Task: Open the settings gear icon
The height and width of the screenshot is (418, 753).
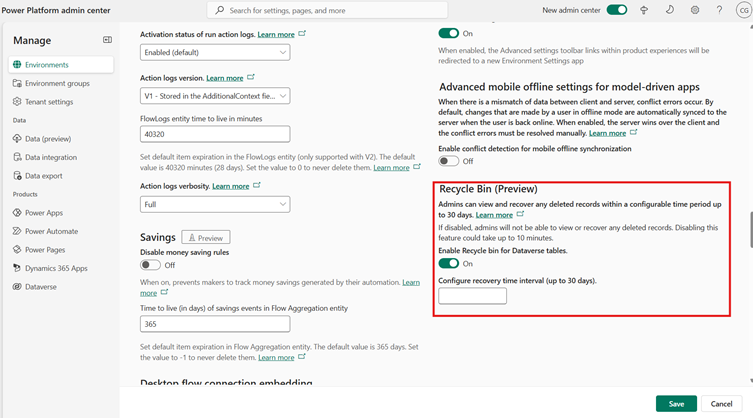Action: click(694, 10)
